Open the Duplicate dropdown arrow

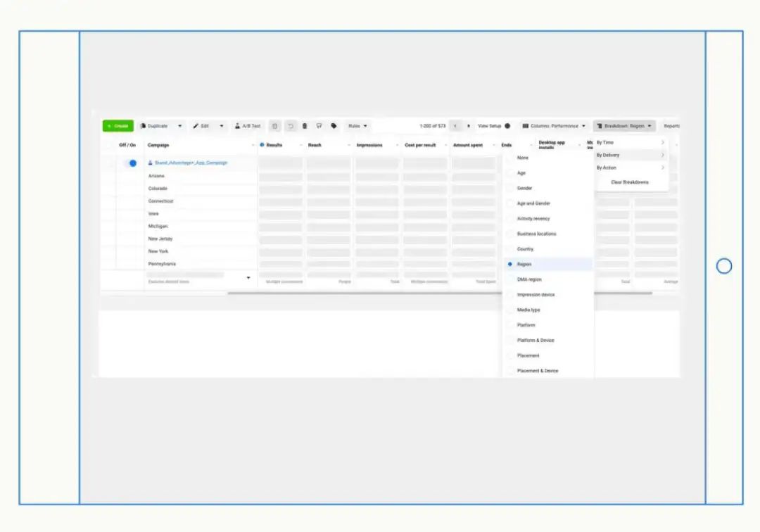tap(180, 126)
